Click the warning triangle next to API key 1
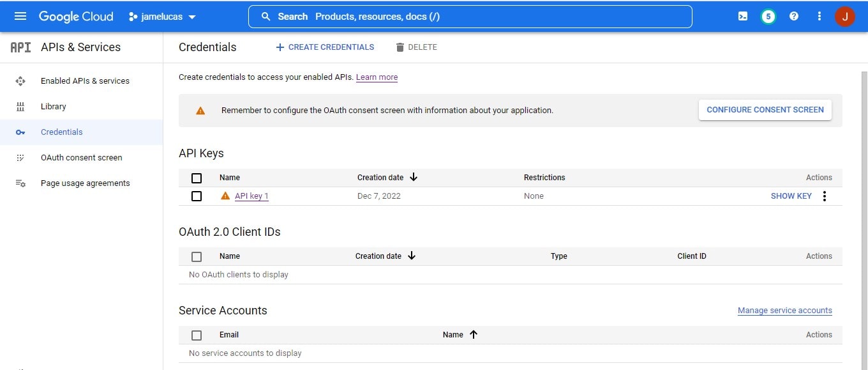 [x=225, y=196]
